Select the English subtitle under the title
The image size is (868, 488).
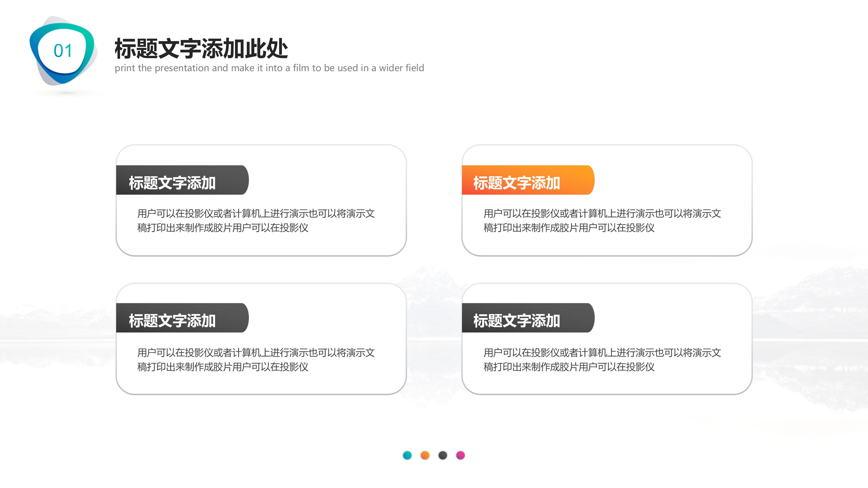pyautogui.click(x=270, y=68)
